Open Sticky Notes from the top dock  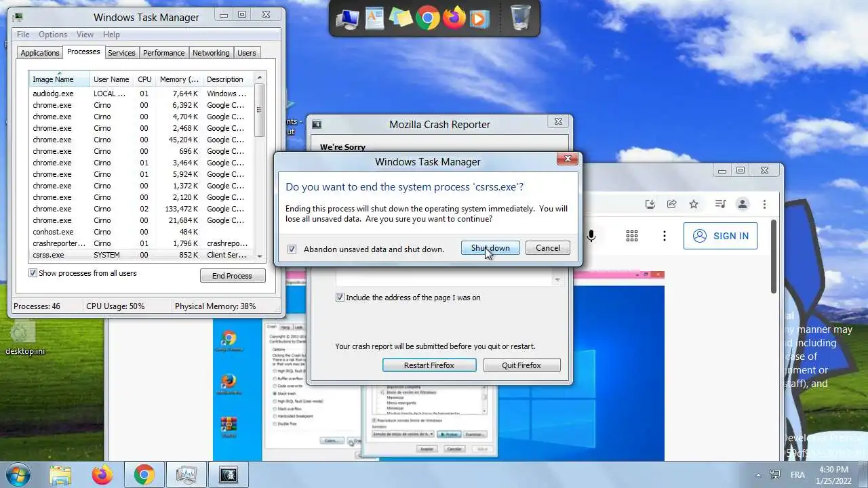coord(401,18)
